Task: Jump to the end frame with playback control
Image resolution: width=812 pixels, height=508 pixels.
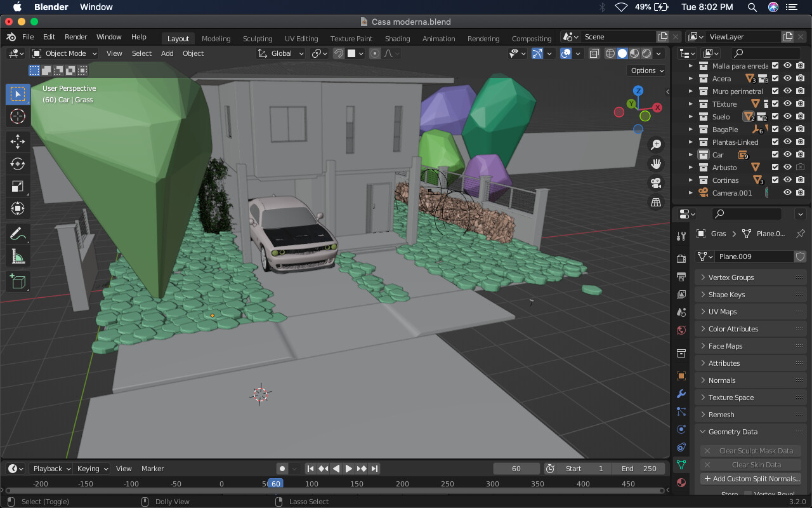Action: pyautogui.click(x=374, y=469)
